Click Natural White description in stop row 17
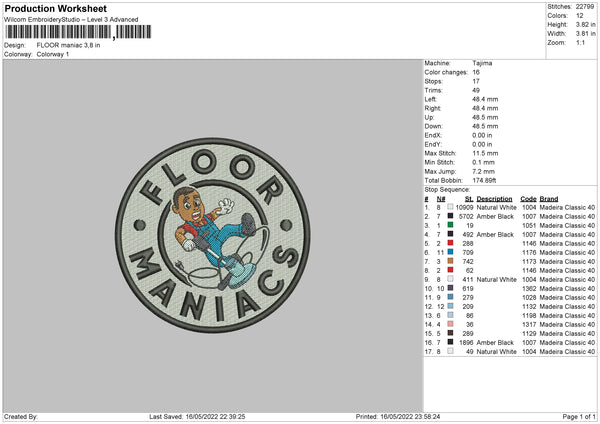Screen dimensions: 600x424 tap(496, 352)
